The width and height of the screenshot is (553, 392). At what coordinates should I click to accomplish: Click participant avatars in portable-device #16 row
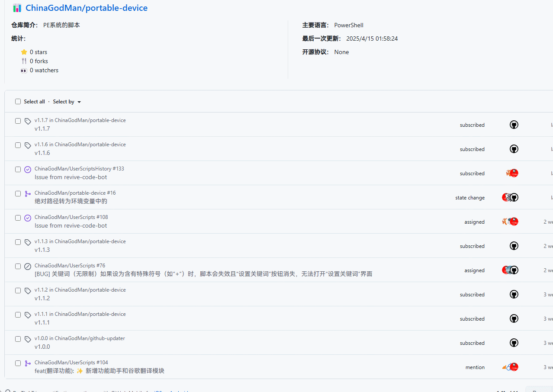(510, 197)
